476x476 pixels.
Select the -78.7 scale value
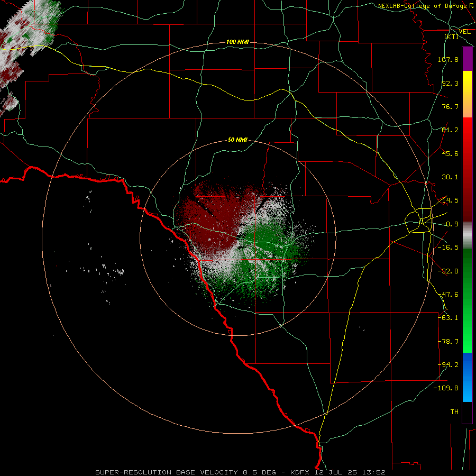click(x=448, y=342)
